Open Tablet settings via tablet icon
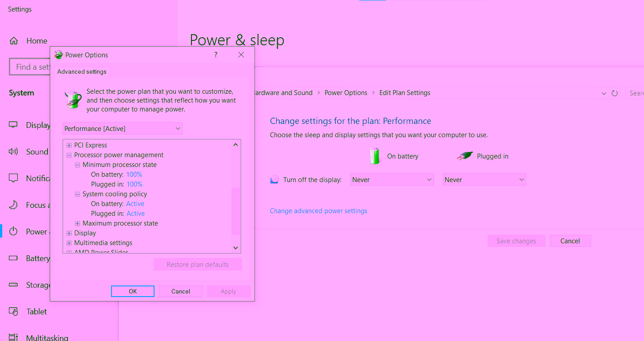 (x=13, y=311)
